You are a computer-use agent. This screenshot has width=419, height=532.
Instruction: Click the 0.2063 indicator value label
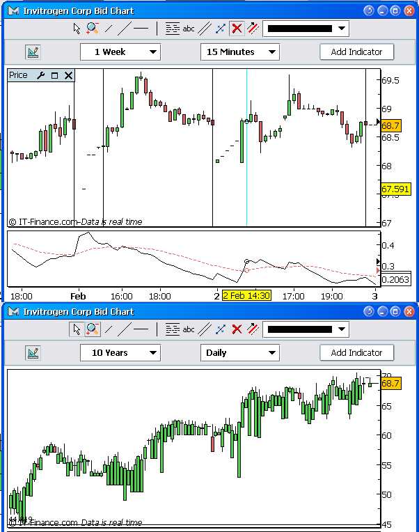395,279
